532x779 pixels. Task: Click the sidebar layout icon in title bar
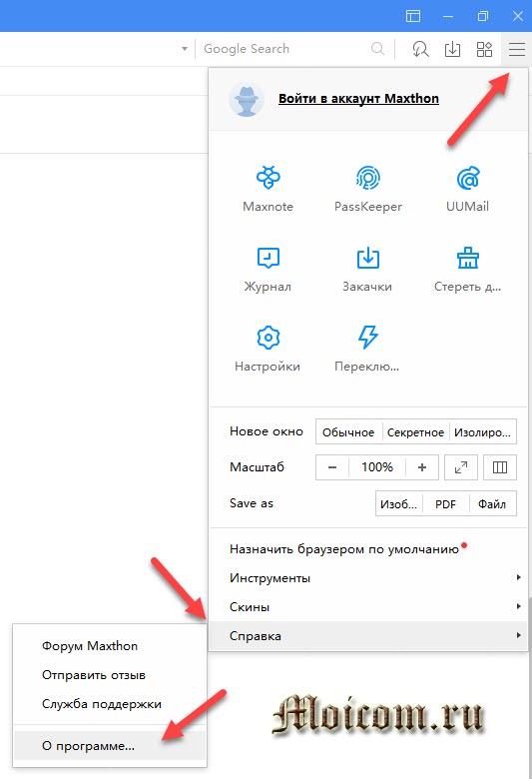[x=413, y=16]
